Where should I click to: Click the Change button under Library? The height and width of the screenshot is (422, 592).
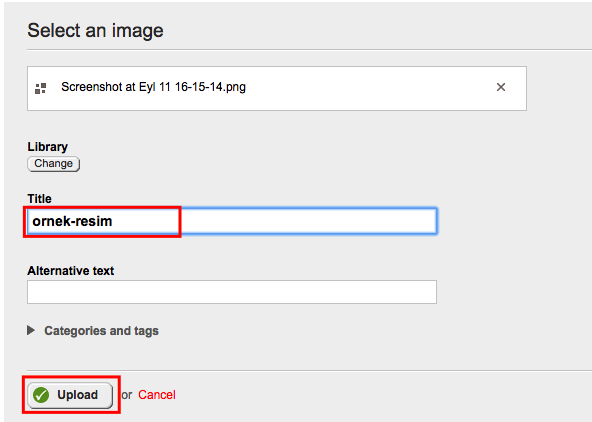point(54,164)
